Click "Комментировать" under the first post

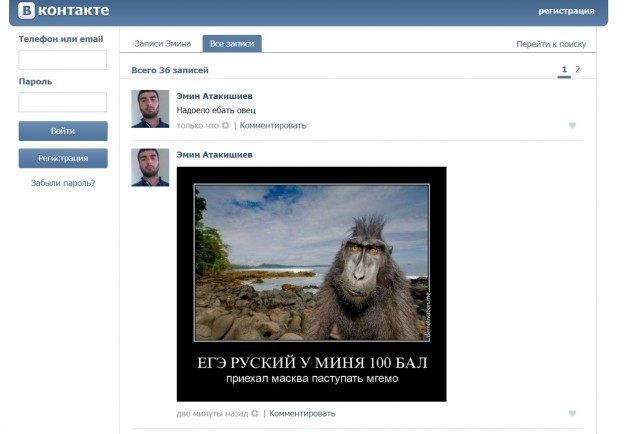(x=273, y=125)
